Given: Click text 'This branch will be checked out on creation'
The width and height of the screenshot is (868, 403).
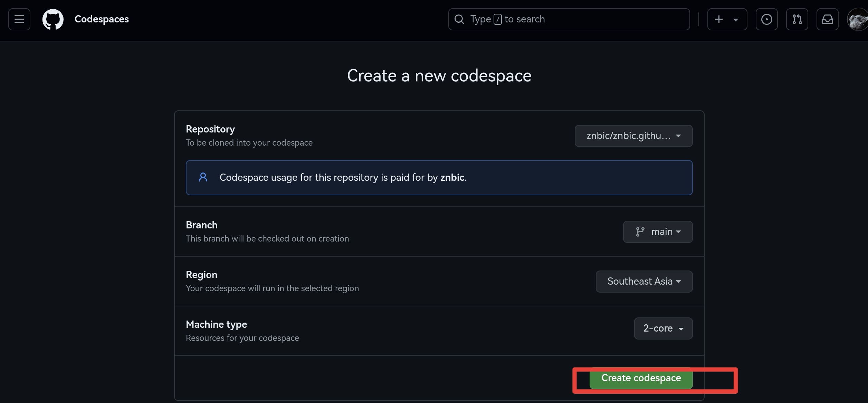Looking at the screenshot, I should (267, 239).
